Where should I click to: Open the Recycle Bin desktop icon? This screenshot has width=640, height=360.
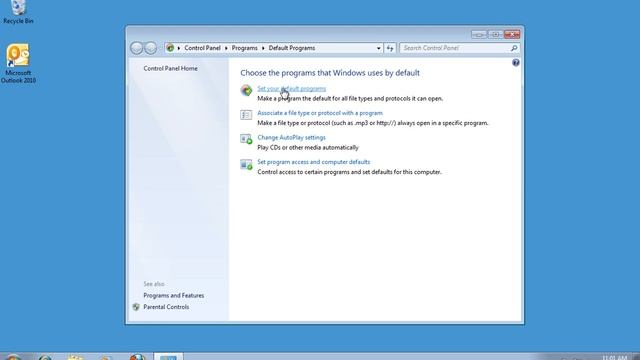click(x=18, y=12)
